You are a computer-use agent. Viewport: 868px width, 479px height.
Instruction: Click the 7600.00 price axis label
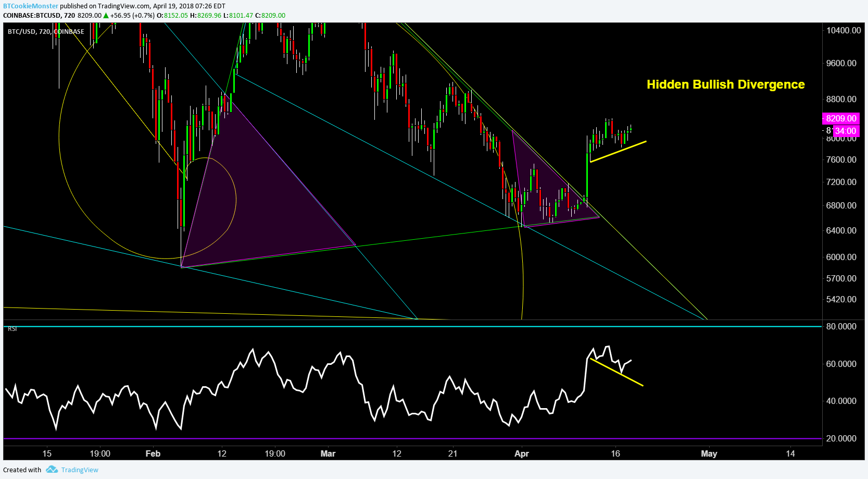(841, 159)
